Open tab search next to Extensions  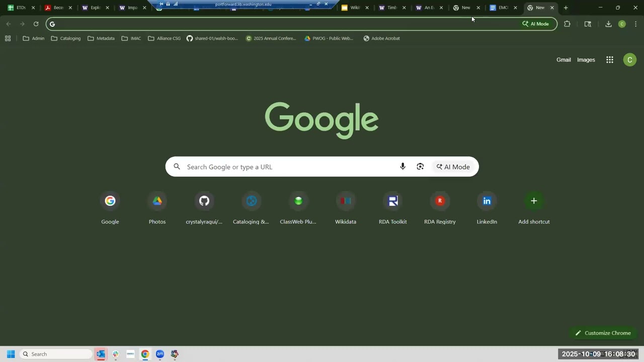click(588, 24)
